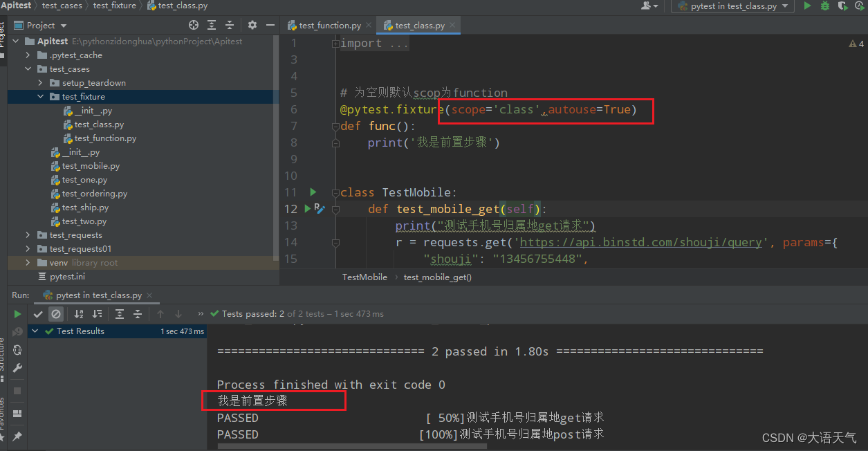
Task: Collapse the test_fixture folder
Action: (x=39, y=96)
